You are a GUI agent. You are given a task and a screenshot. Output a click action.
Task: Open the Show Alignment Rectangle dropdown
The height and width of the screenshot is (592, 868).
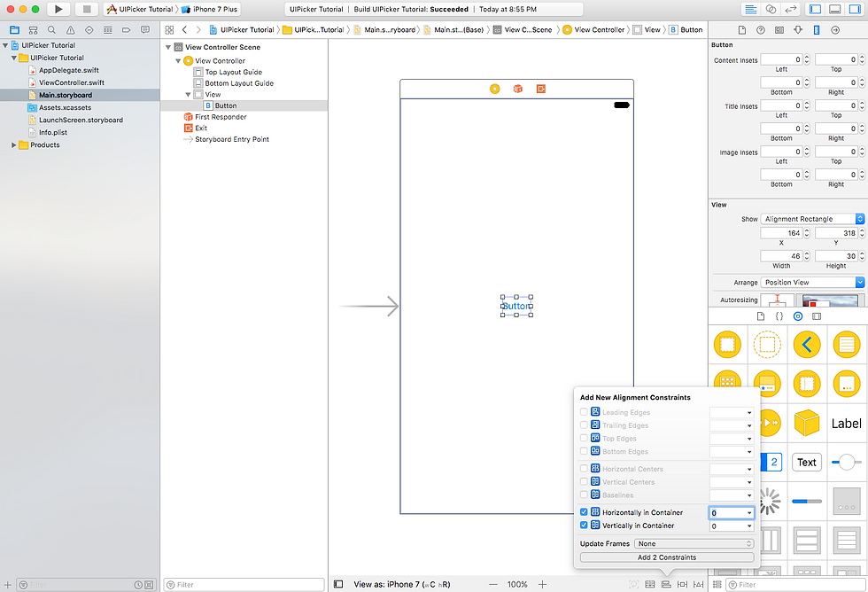[812, 219]
